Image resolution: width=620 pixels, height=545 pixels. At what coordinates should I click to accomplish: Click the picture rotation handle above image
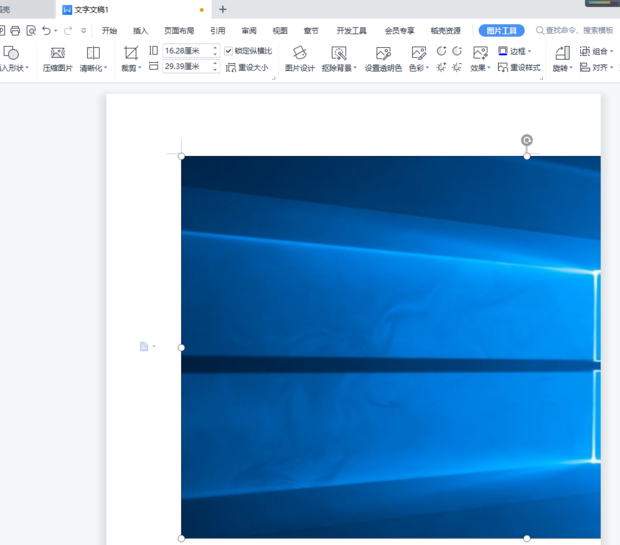[x=527, y=140]
